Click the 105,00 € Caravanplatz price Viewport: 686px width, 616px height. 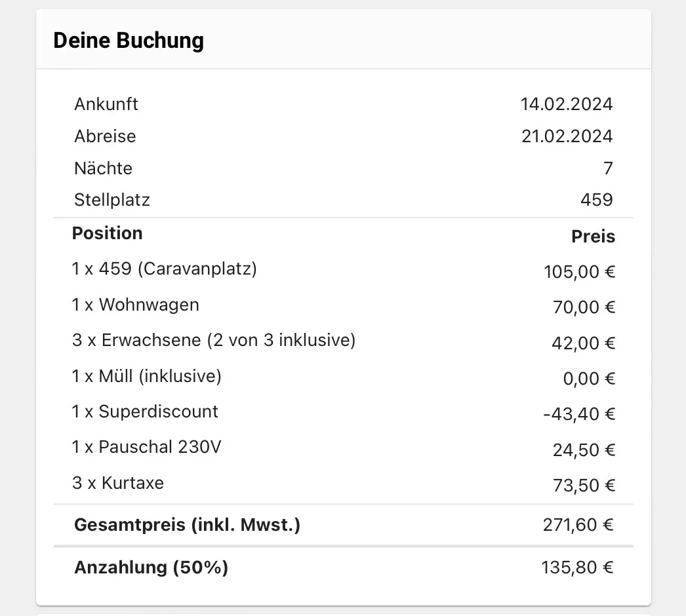click(579, 272)
